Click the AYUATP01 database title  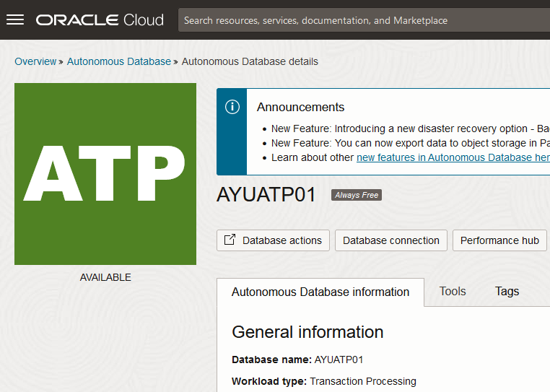click(266, 194)
